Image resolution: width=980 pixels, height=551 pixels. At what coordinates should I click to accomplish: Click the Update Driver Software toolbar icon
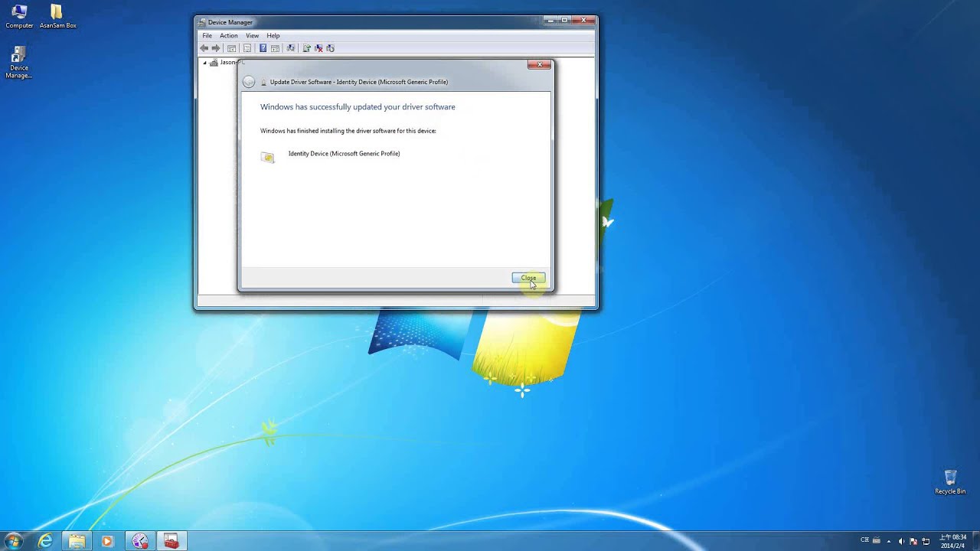(x=306, y=48)
